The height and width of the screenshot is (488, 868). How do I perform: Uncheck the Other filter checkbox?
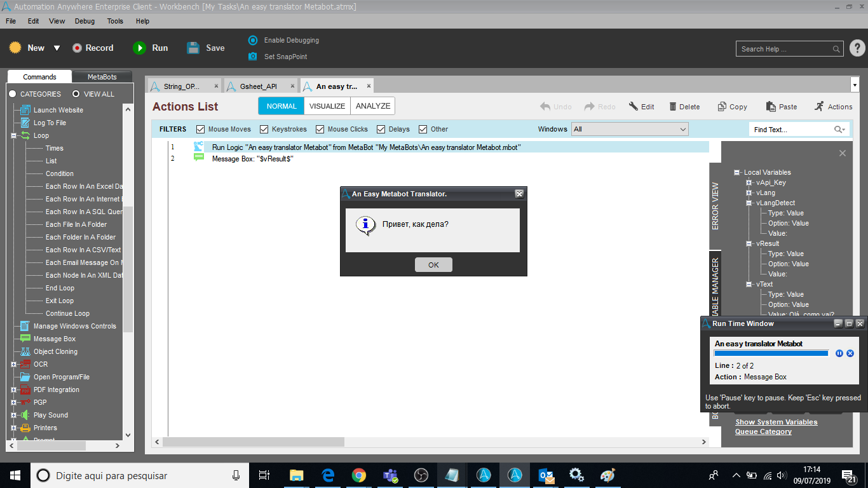(x=423, y=129)
